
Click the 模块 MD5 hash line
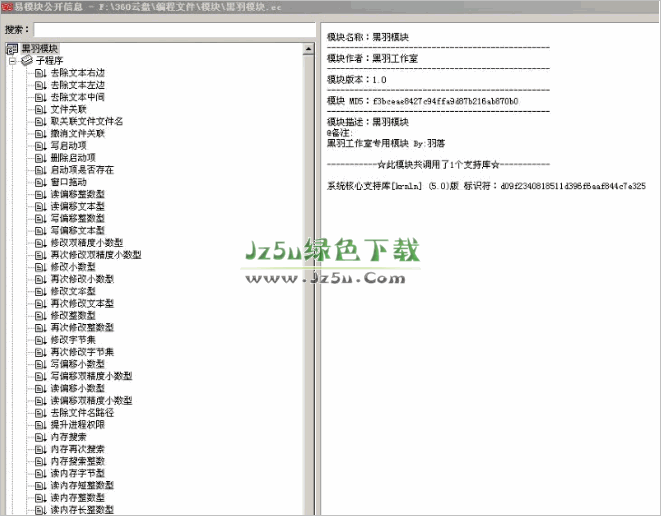[422, 101]
